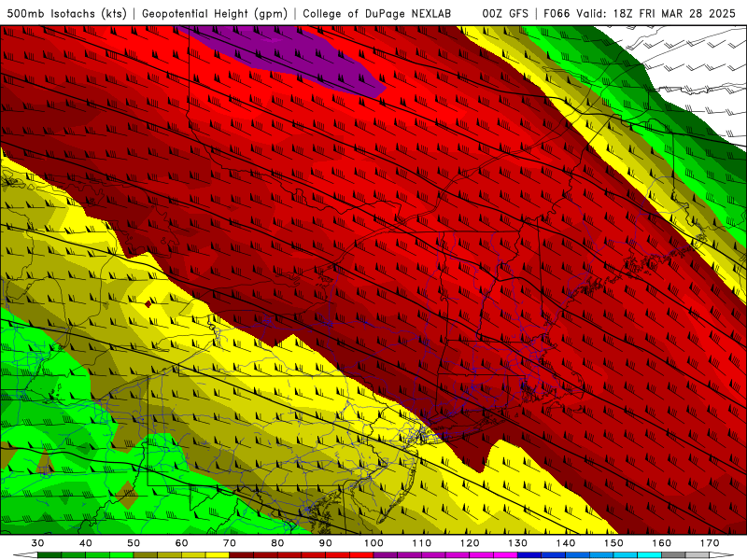Click the '30' value on the legend

(x=37, y=543)
